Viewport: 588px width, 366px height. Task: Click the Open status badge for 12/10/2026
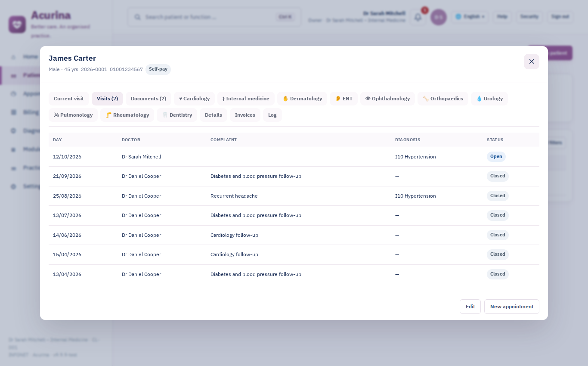[x=496, y=157]
